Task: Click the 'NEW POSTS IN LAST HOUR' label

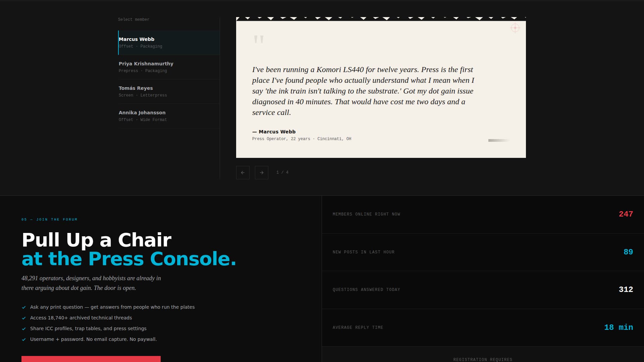Action: tap(364, 252)
